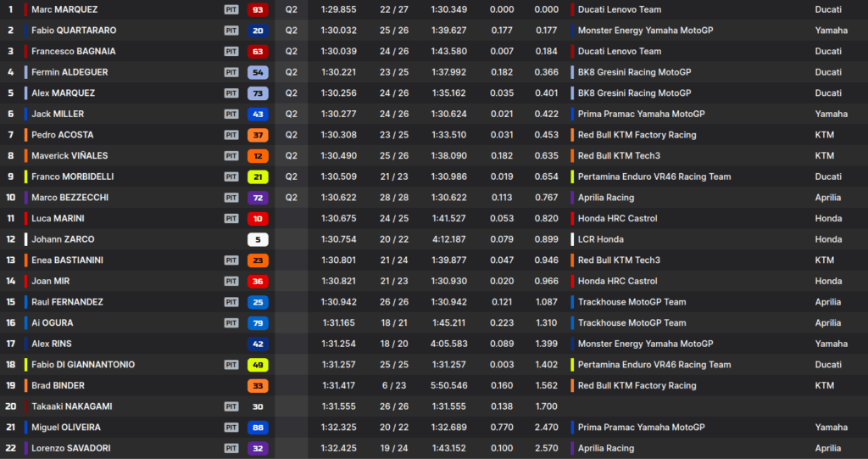Viewport: 868px width, 459px height.
Task: Click Q2 label in Alex MARQUEZ row
Action: click(x=292, y=93)
